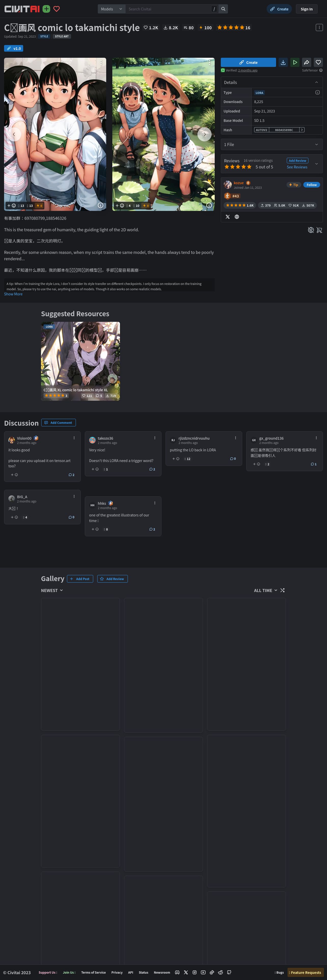Click the STYLE ART tag
This screenshot has height=980, width=327.
62,37
